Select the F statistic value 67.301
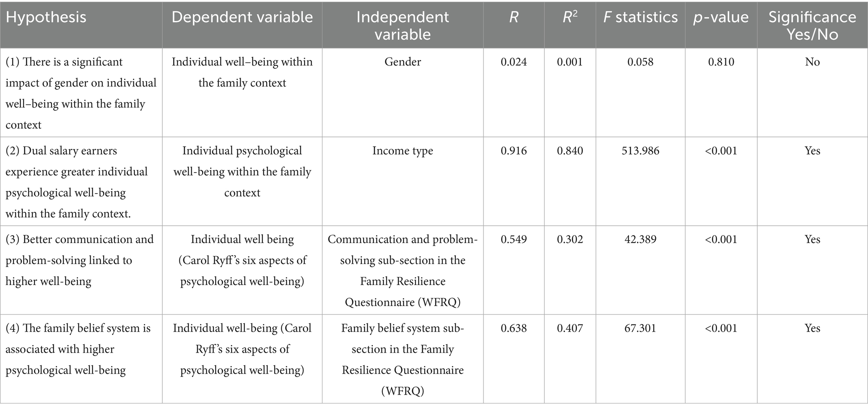868x411 pixels. [640, 328]
